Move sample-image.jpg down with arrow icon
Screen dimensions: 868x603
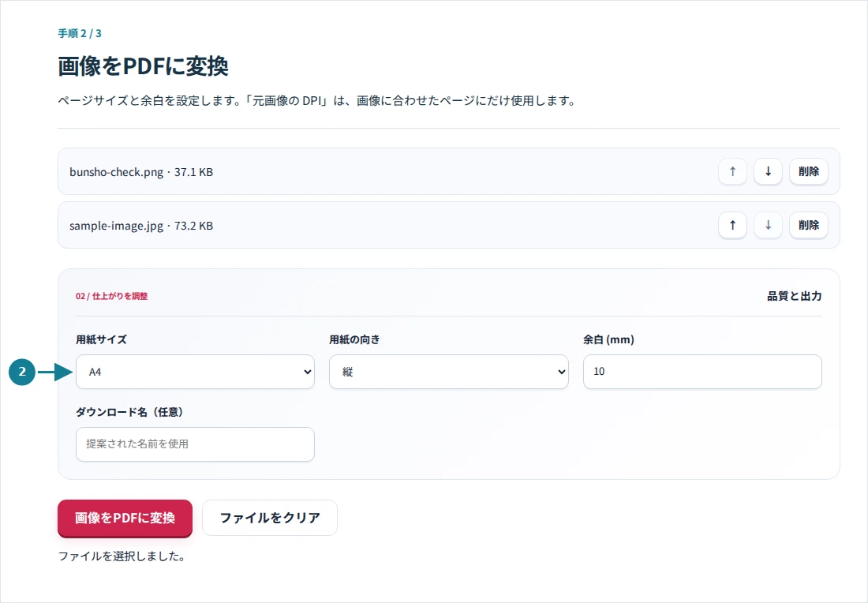pyautogui.click(x=768, y=226)
